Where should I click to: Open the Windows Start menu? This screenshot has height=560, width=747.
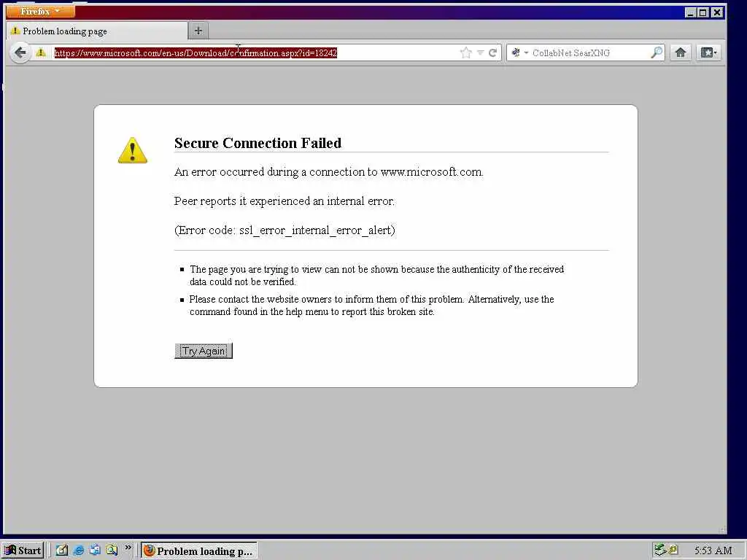pos(23,551)
